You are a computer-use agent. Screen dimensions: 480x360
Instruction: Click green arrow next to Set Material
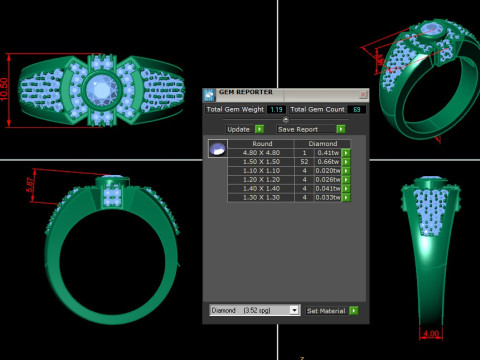[x=354, y=311]
